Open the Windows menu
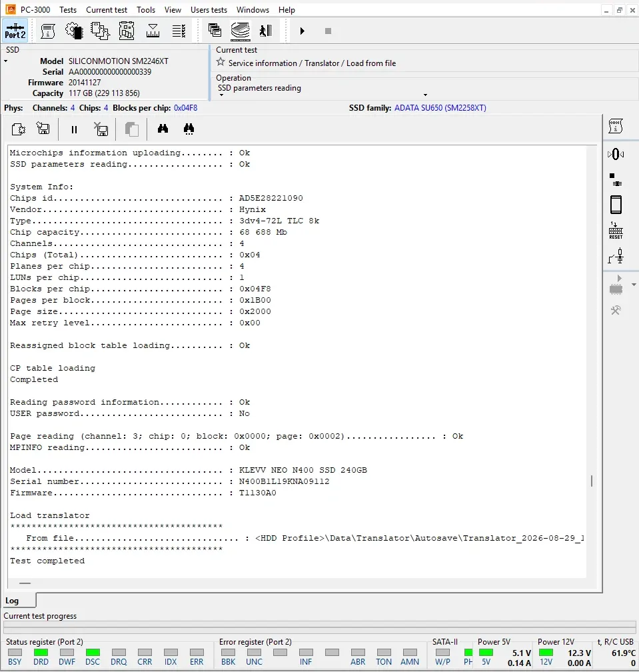Screen dimensions: 639x672 click(x=253, y=9)
